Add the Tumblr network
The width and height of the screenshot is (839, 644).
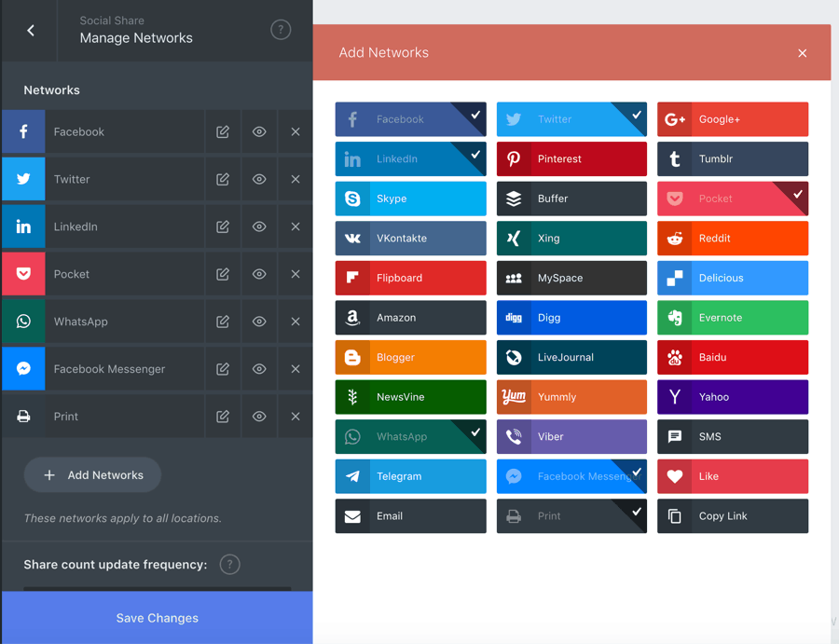tap(733, 158)
